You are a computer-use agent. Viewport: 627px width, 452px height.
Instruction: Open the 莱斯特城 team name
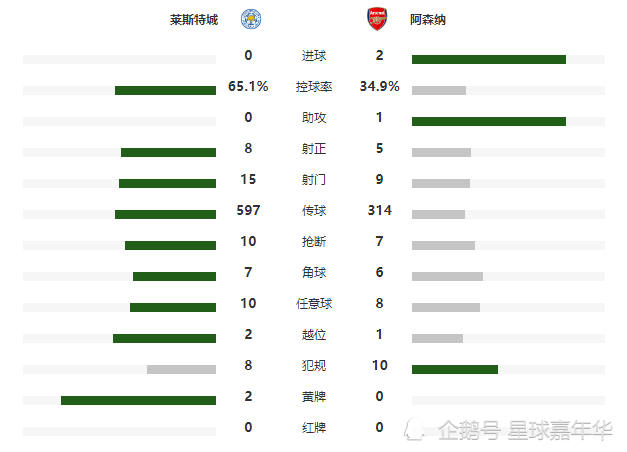[194, 20]
